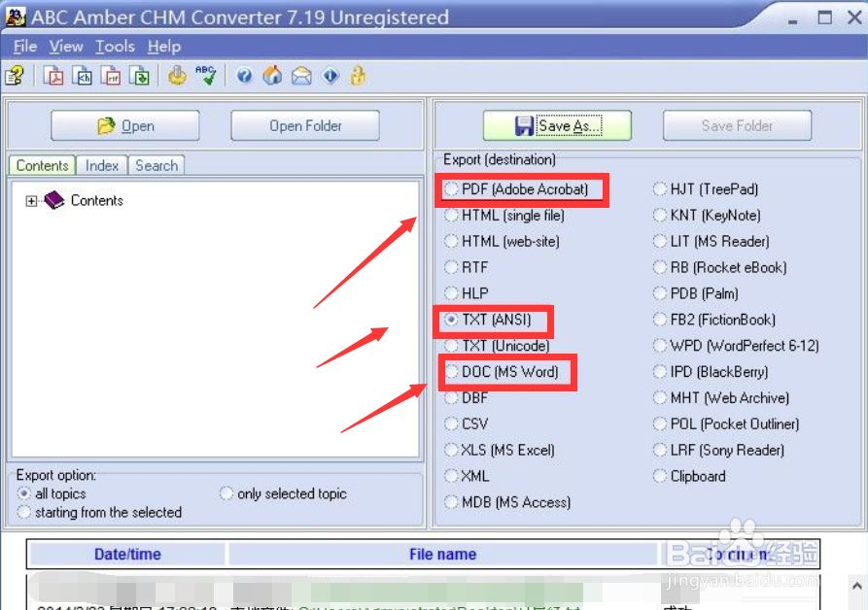This screenshot has height=610, width=868.
Task: Switch to the Index tab
Action: click(102, 165)
